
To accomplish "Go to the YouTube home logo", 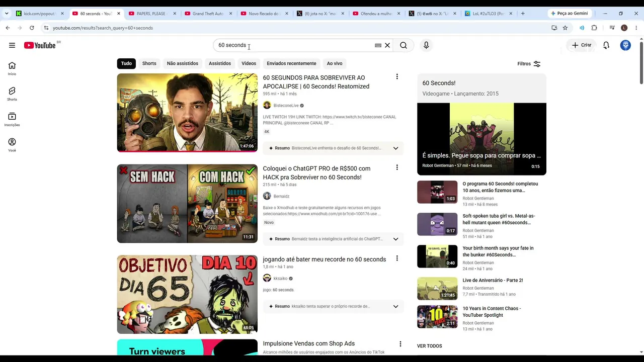I will click(40, 45).
